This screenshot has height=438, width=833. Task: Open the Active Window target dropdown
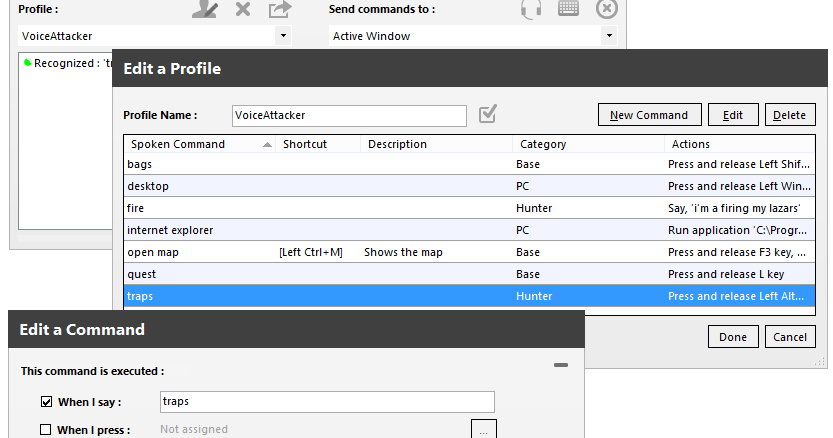tap(609, 36)
